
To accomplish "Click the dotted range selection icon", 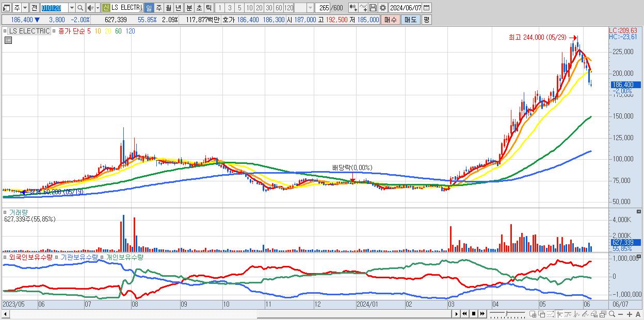I will point(550,314).
